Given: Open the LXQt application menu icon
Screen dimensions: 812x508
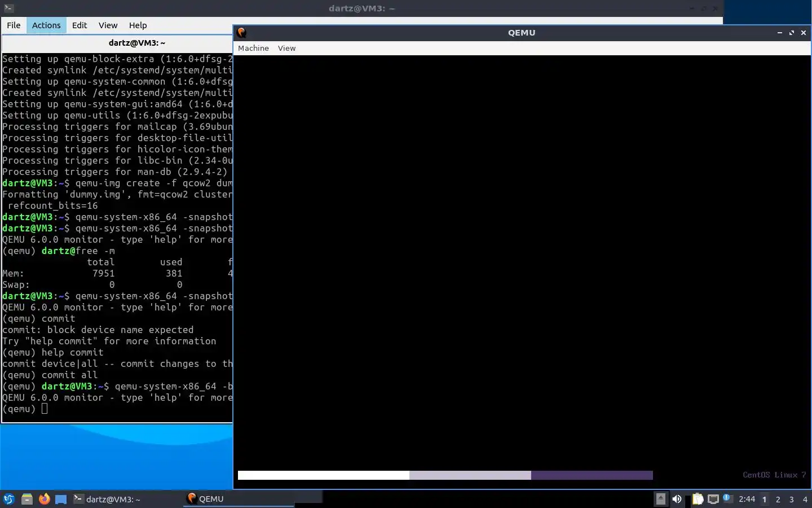Looking at the screenshot, I should point(9,499).
